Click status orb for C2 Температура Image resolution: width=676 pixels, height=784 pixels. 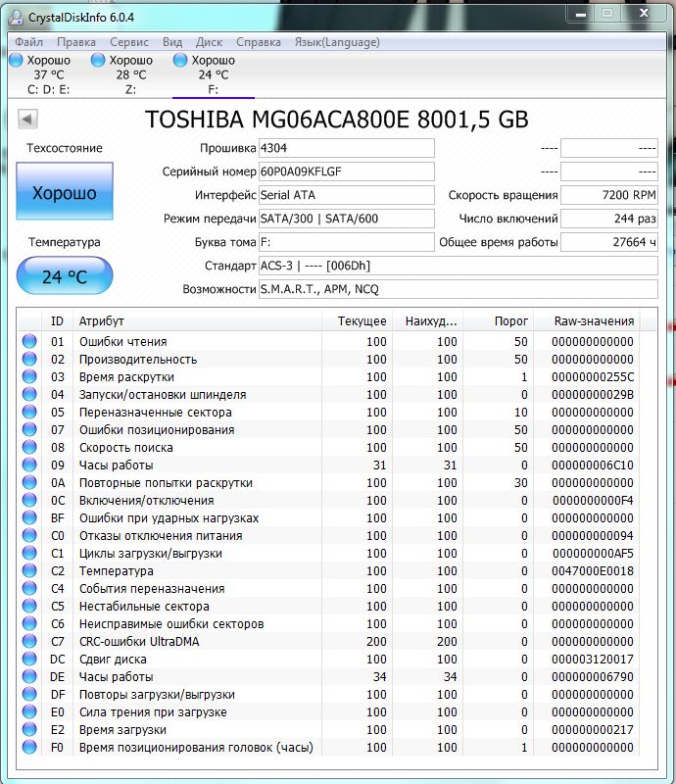pyautogui.click(x=29, y=570)
